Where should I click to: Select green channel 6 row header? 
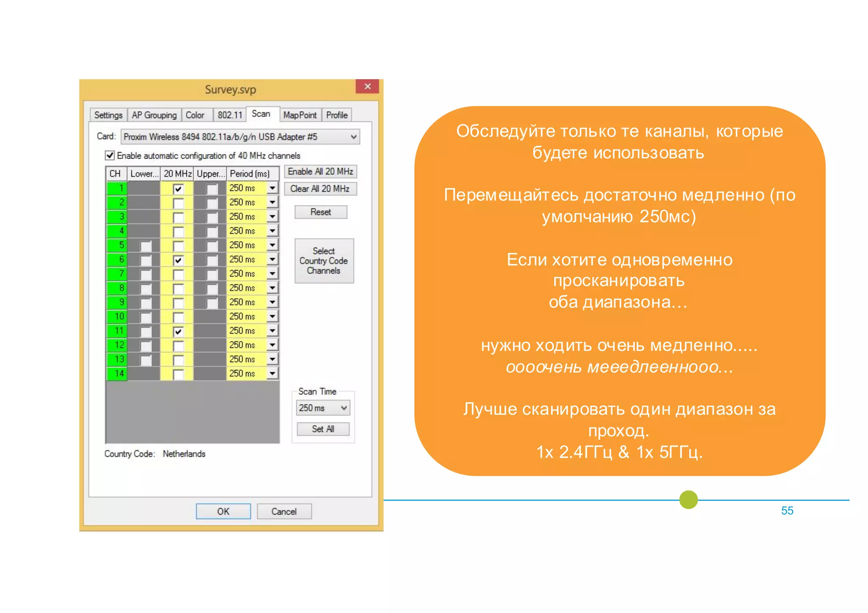[x=117, y=259]
